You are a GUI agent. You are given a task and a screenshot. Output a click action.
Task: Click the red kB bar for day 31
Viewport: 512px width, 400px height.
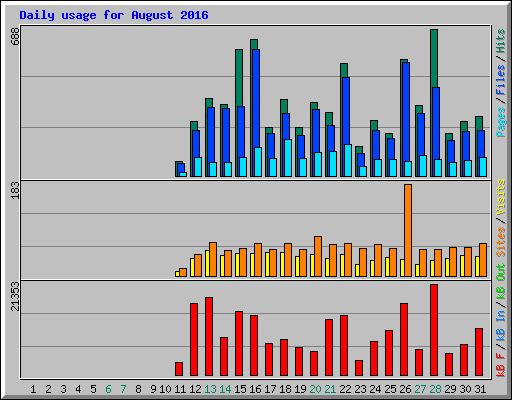[x=479, y=352]
